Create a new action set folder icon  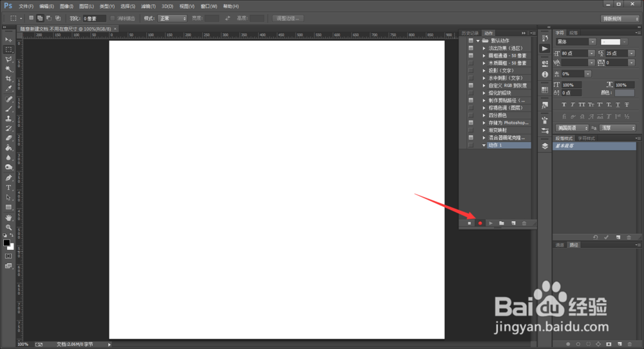[502, 223]
